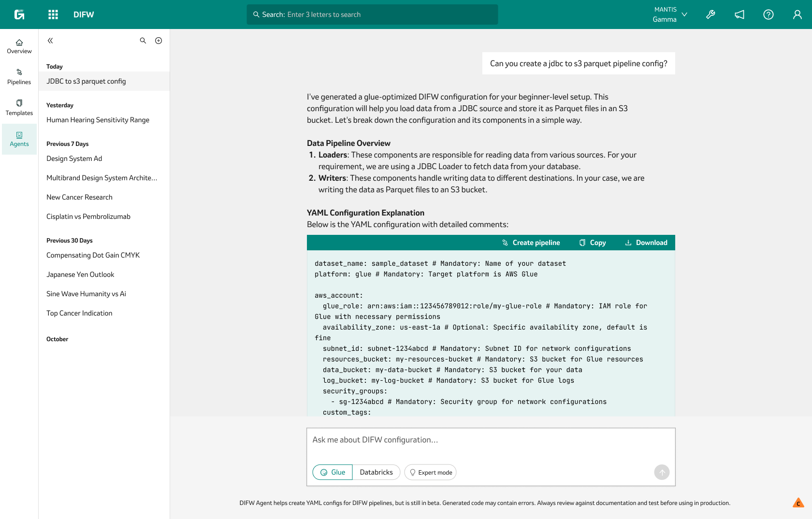Screen dimensions: 812x519
Task: Start a new chat with plus icon
Action: coord(159,41)
